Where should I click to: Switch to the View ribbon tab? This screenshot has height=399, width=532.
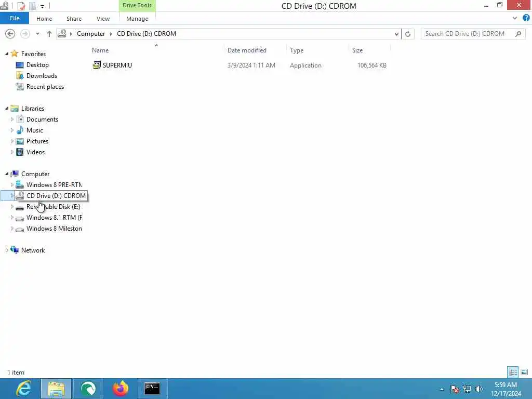click(x=103, y=19)
